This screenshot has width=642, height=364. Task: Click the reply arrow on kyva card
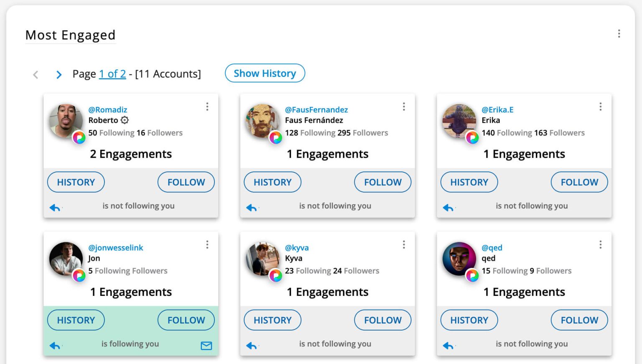pos(251,345)
